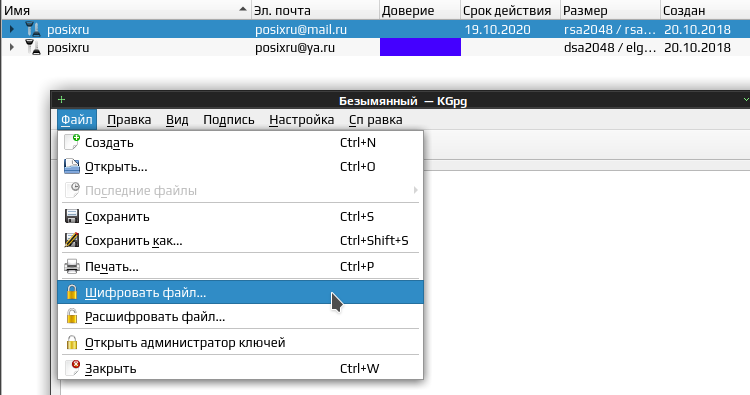Open Открыть администратор ключей entry

240,342
